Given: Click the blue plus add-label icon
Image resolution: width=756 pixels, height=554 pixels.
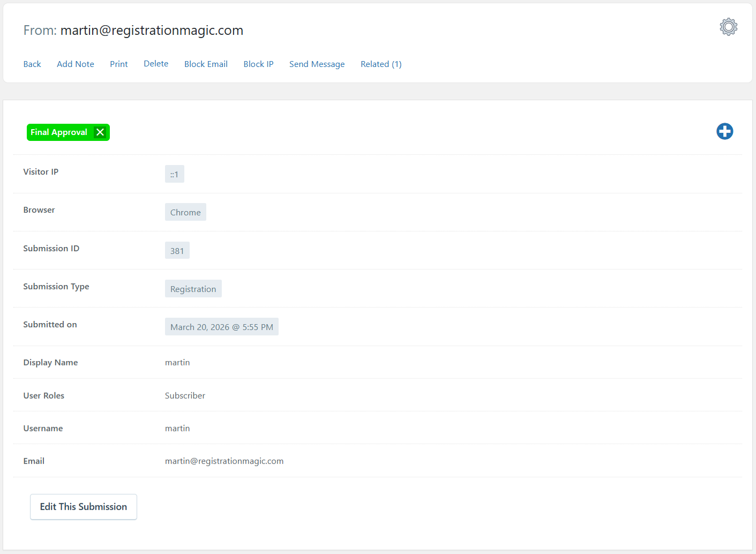Looking at the screenshot, I should 724,131.
